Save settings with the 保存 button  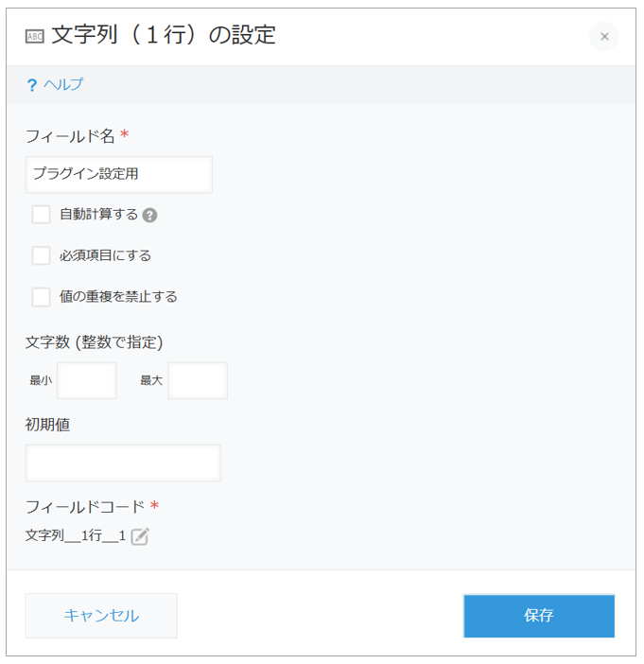[x=539, y=616]
